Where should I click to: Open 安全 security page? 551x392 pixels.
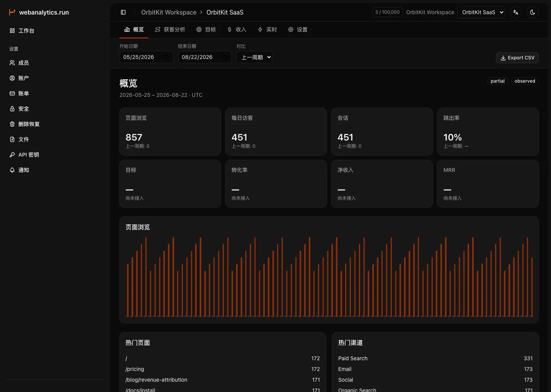55,109
